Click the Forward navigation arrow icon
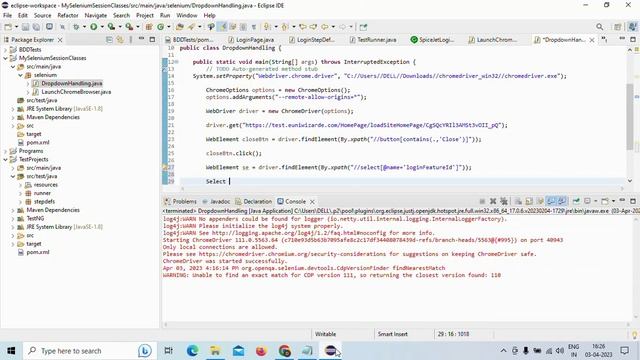 [x=342, y=27]
